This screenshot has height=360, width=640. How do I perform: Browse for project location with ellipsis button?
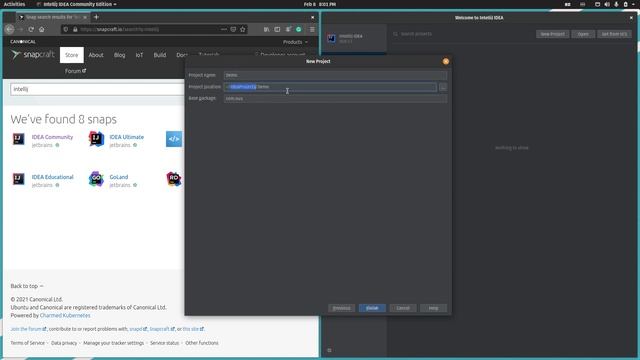coord(443,87)
